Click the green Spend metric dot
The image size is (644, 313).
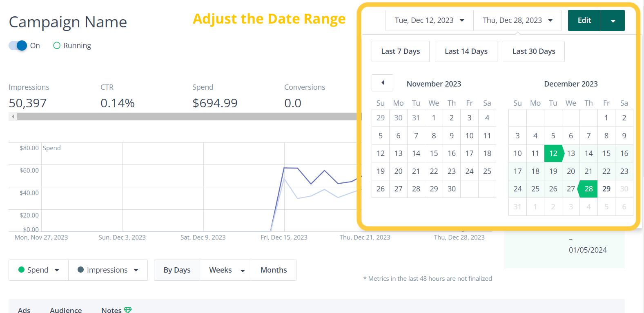coord(22,270)
